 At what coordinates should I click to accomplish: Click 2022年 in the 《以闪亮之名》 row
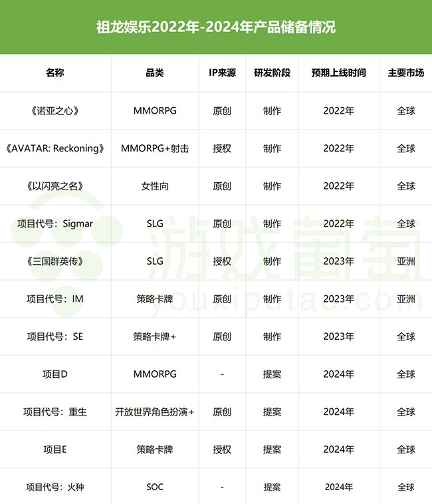pos(338,186)
